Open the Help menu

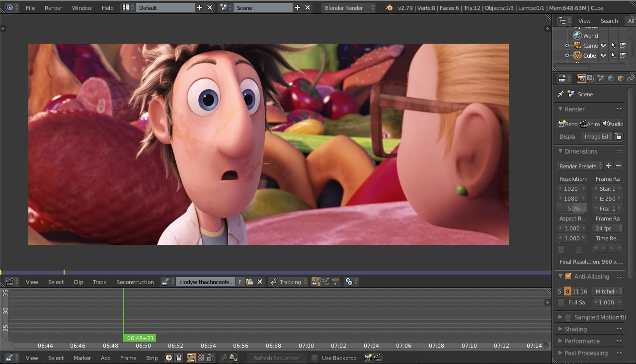point(107,8)
